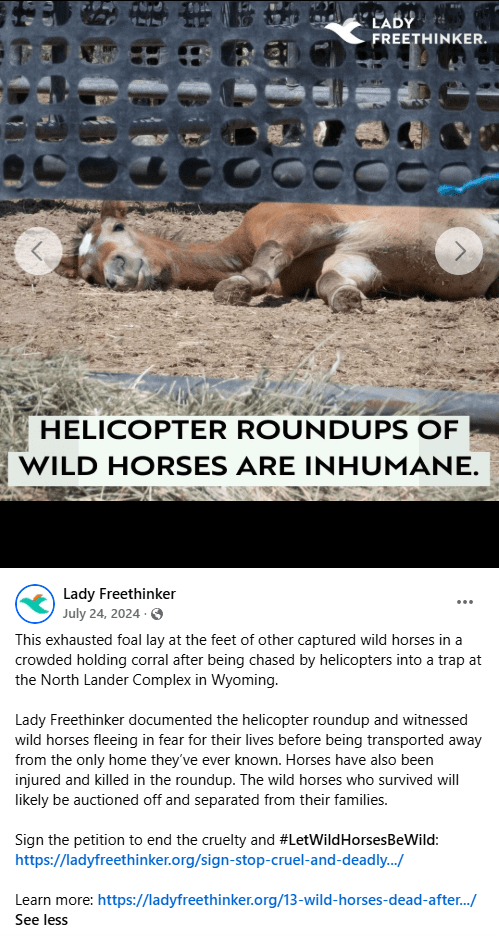
Task: Click the Lady Freethinker hummingbird profile avatar
Action: [35, 604]
